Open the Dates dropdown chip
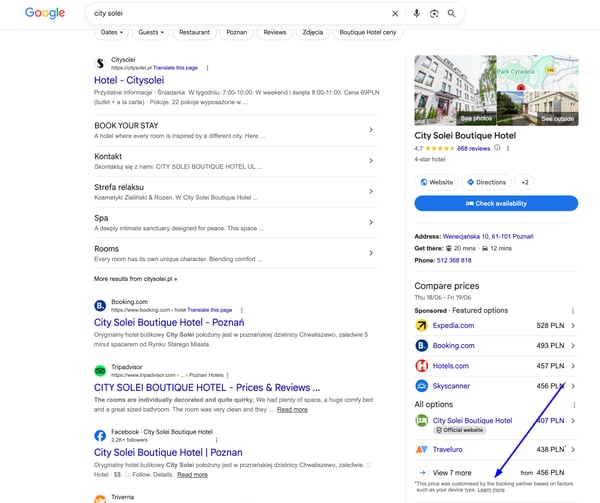 click(112, 33)
